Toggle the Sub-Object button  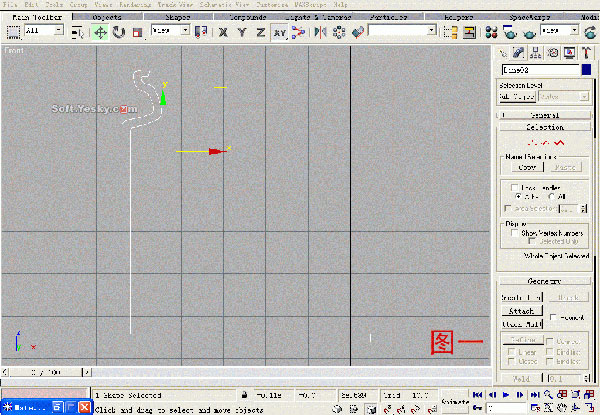click(517, 97)
